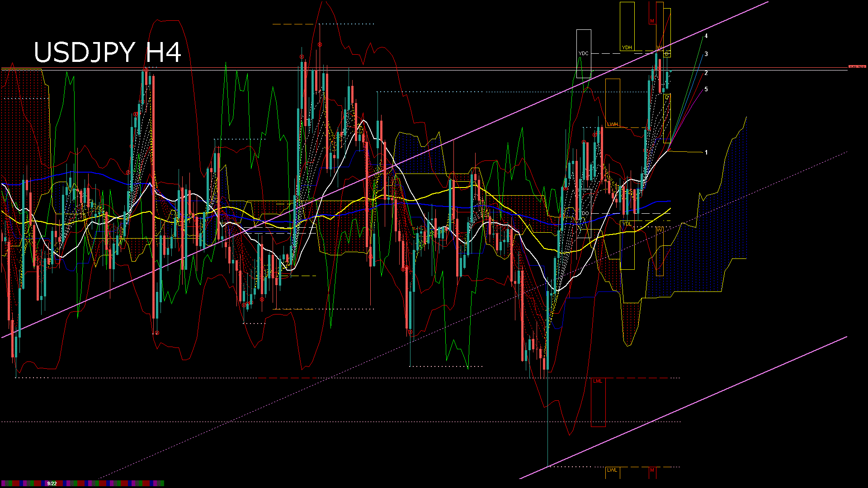
Task: Click projection line label 5
Action: [x=706, y=89]
